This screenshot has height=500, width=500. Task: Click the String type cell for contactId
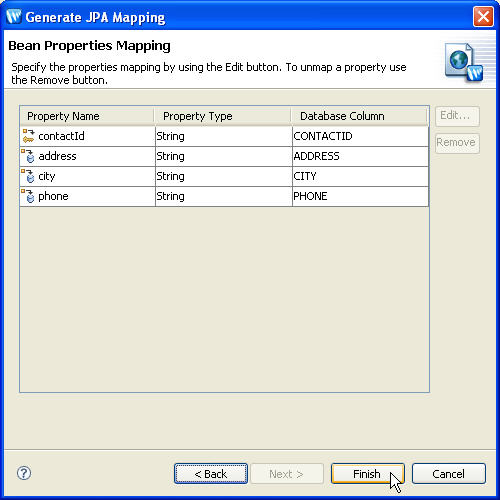tap(224, 136)
